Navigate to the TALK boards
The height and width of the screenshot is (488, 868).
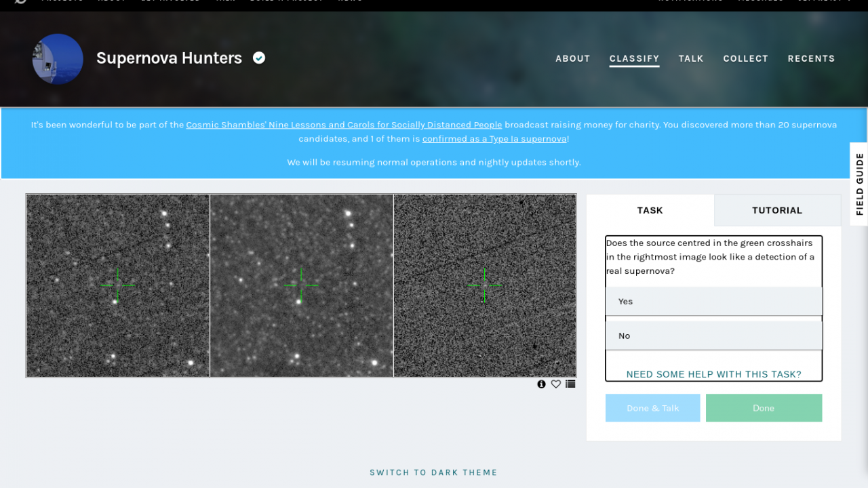coord(691,59)
